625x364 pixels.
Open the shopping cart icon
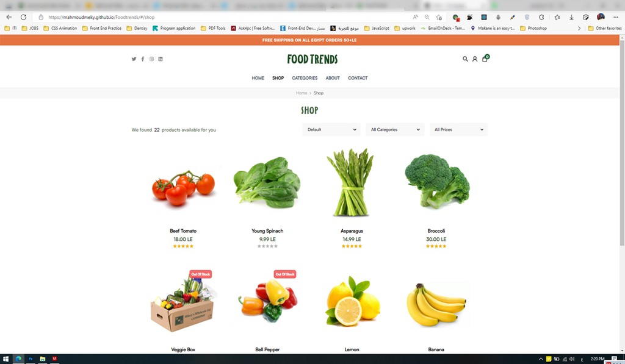(x=485, y=59)
